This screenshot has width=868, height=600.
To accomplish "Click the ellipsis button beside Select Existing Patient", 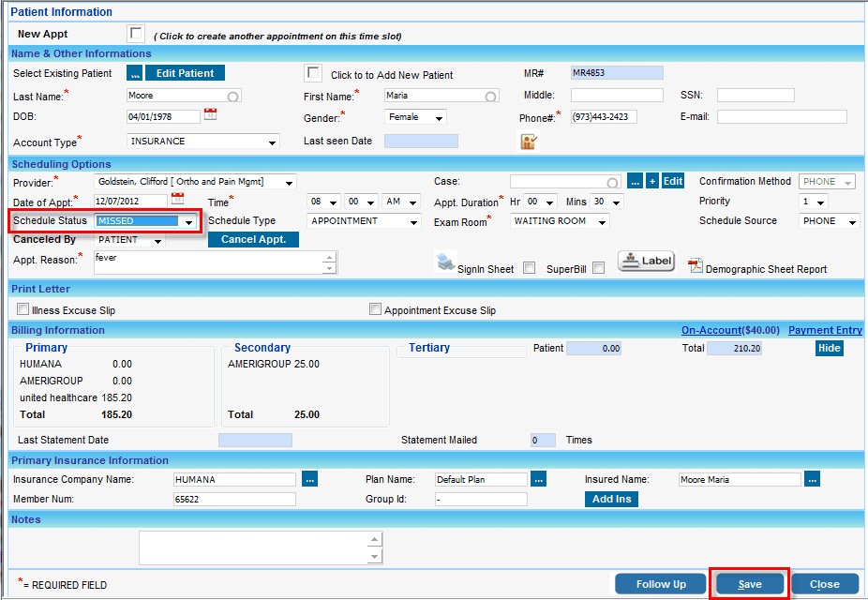I will point(134,73).
